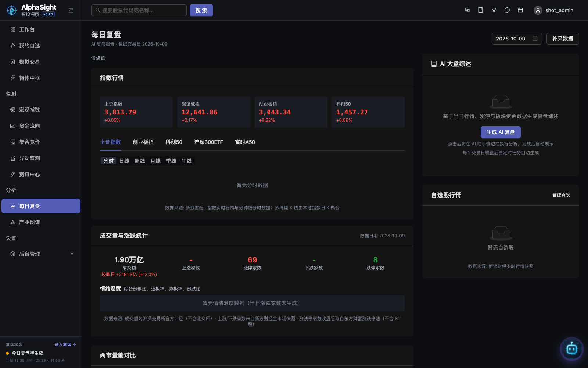Open 产业图谱 analysis page

coord(41,222)
